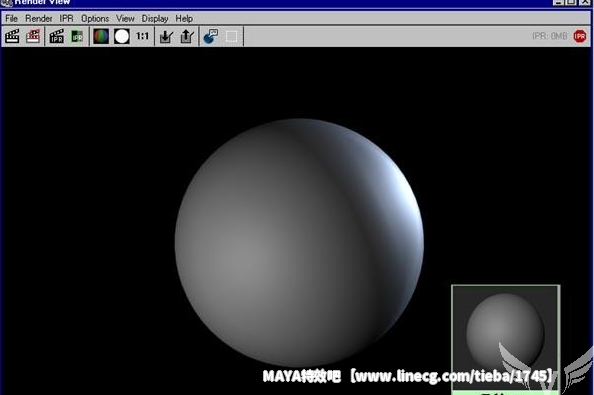The width and height of the screenshot is (594, 395).
Task: Open the Display menu
Action: [155, 19]
